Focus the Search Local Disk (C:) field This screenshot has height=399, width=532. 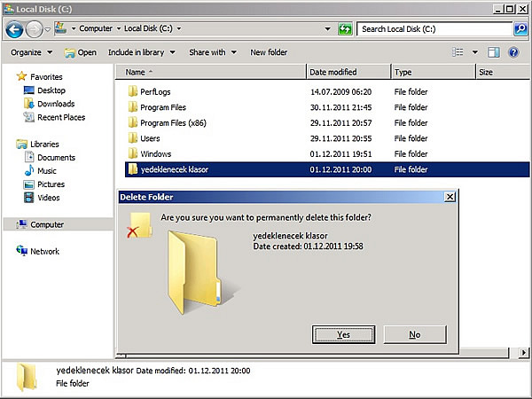tap(434, 29)
